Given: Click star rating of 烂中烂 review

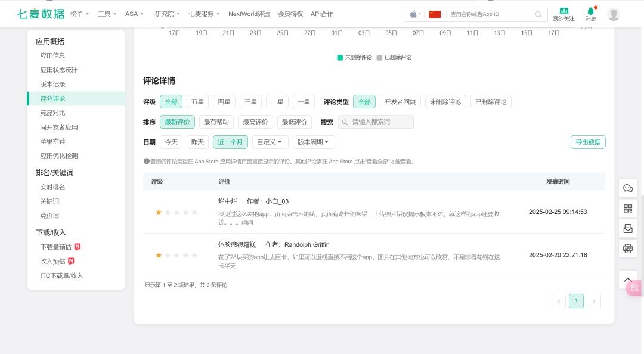Looking at the screenshot, I should [x=177, y=212].
